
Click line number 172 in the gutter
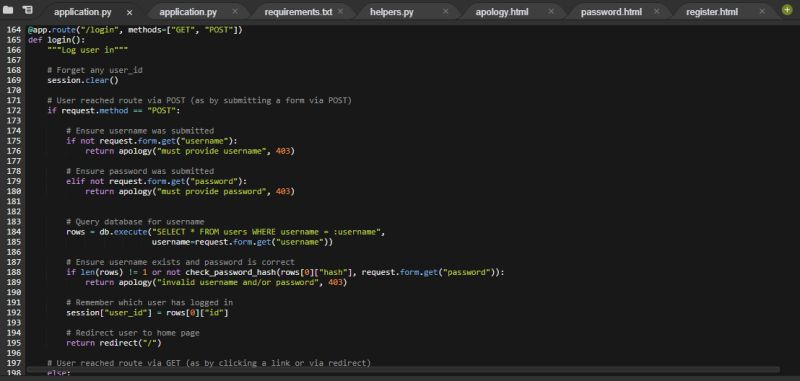(14, 111)
